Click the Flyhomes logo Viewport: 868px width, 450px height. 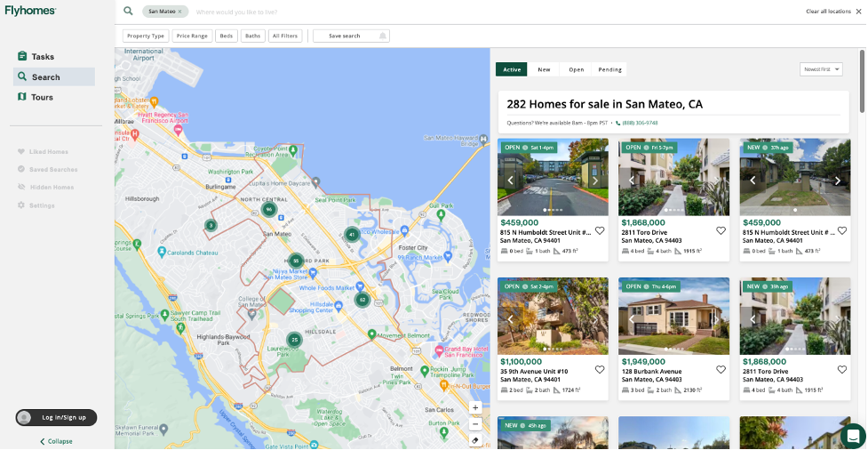click(30, 10)
